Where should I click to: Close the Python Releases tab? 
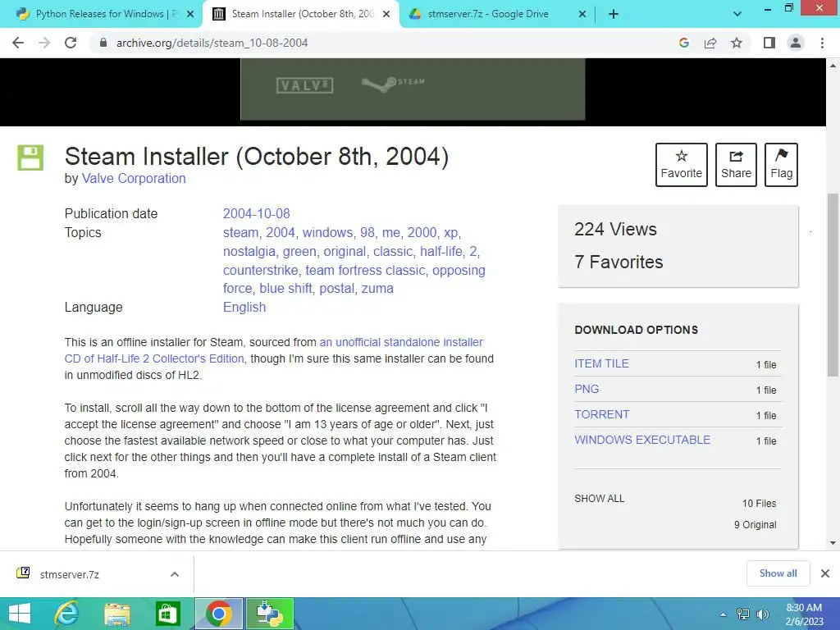click(x=190, y=15)
